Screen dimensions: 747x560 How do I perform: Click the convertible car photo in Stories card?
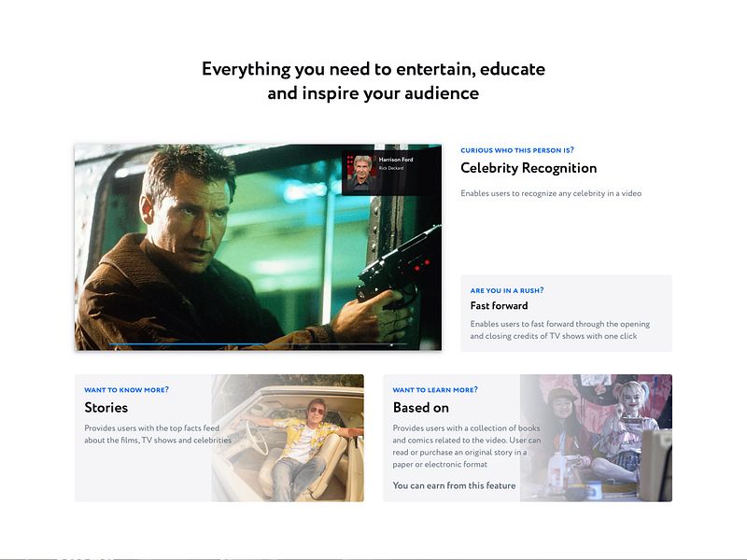pyautogui.click(x=288, y=438)
